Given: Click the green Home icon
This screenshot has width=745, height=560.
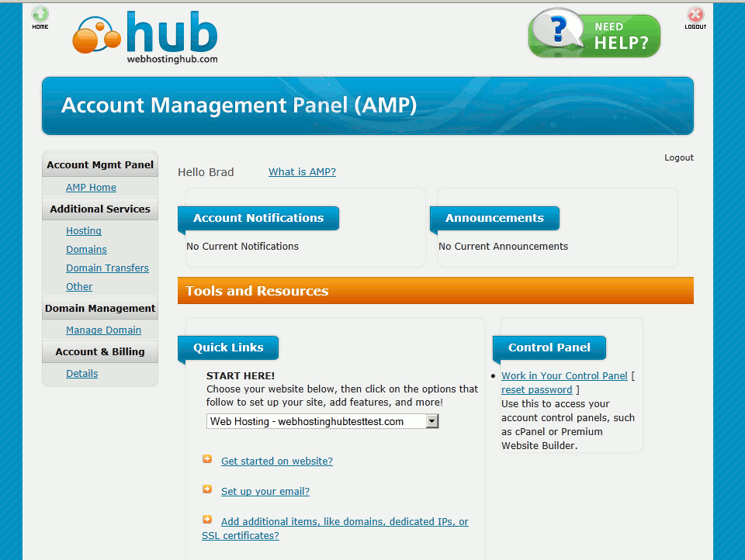Looking at the screenshot, I should (40, 15).
